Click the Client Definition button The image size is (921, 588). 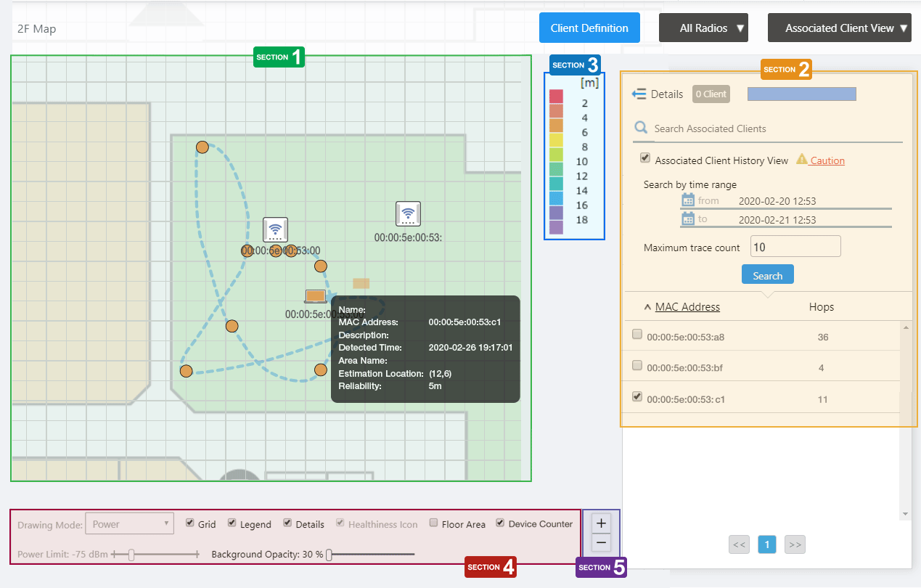[589, 28]
